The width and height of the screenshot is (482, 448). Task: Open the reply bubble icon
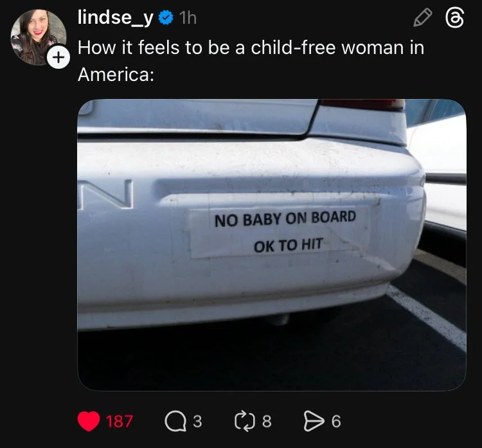click(175, 421)
